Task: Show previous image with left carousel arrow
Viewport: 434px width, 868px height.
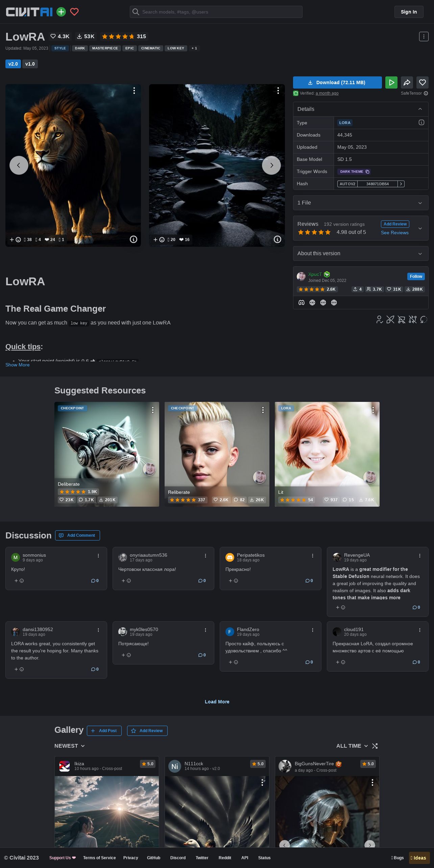Action: [x=19, y=165]
